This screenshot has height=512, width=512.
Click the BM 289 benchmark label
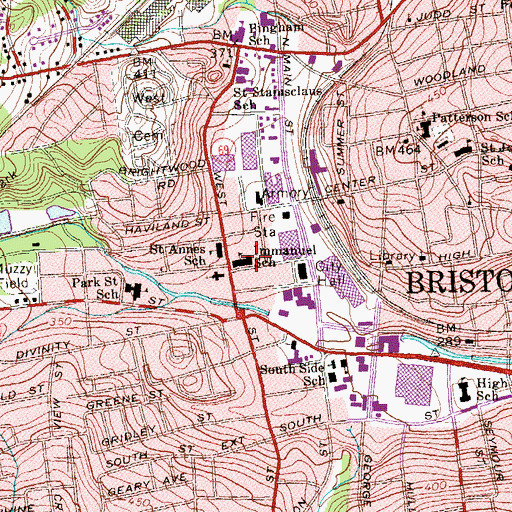449,335
